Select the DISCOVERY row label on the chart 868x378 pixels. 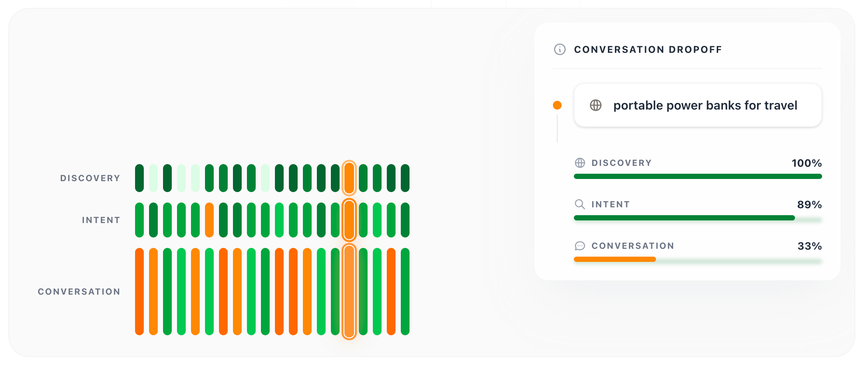coord(90,178)
